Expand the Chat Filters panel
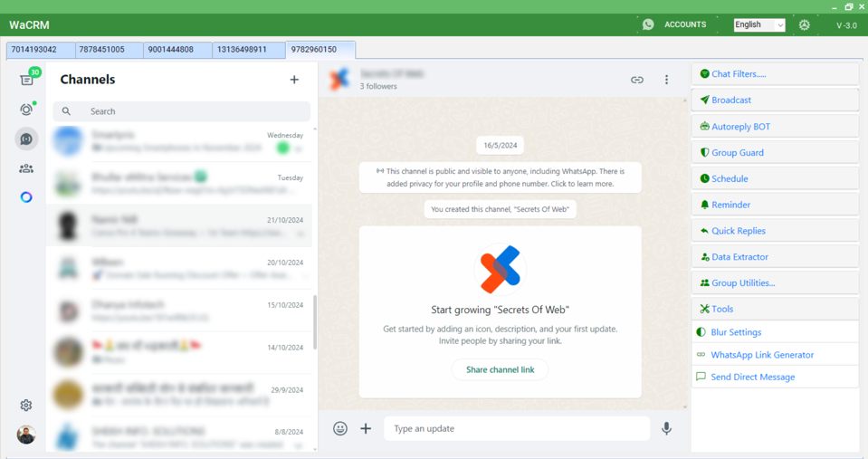 tap(775, 74)
